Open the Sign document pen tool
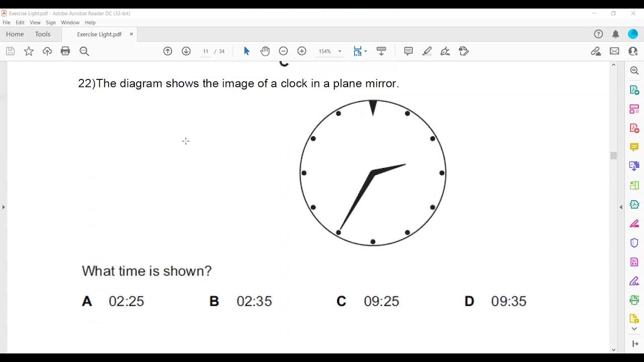Viewport: 644px width, 362px height. coord(445,51)
